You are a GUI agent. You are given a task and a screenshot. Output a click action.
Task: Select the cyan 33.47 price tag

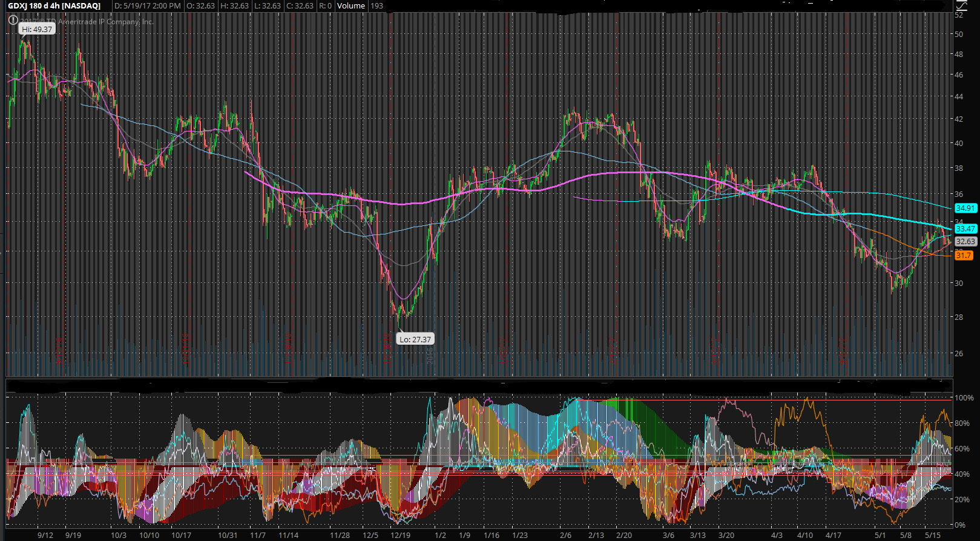[965, 228]
